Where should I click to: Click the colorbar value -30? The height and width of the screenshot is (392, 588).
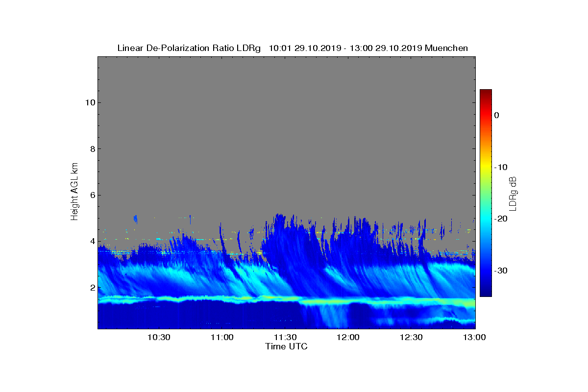[500, 271]
